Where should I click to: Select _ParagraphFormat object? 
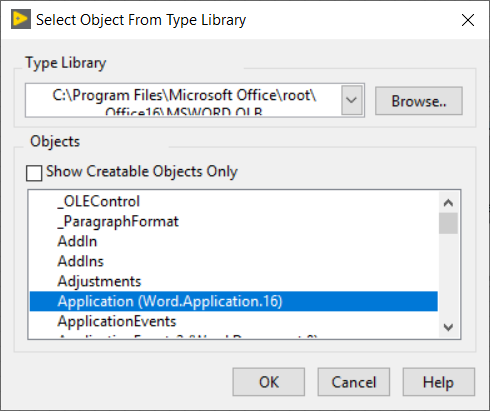click(x=118, y=221)
